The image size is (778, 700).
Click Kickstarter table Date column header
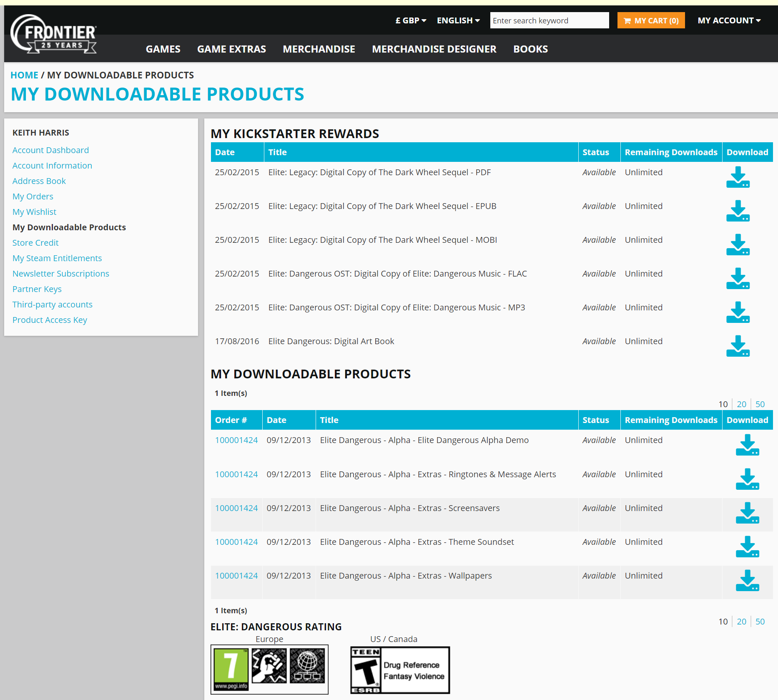[237, 152]
